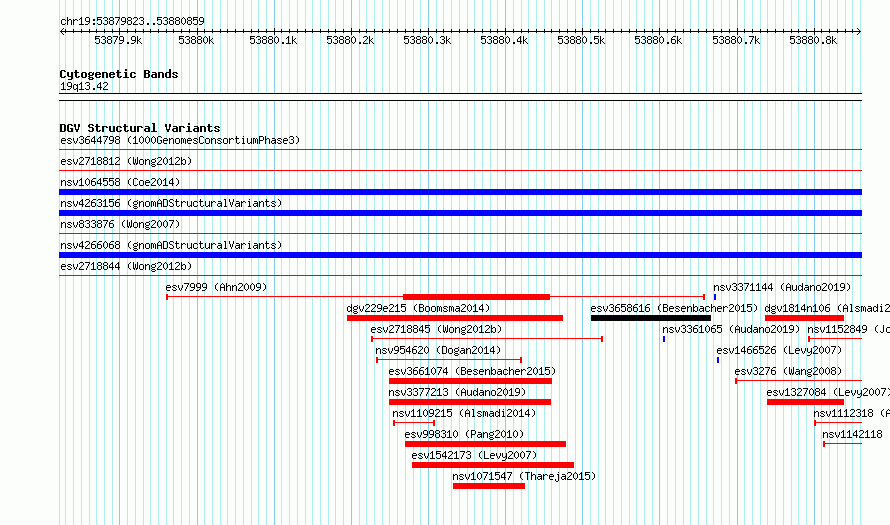Select the nsv3371144 (Audano2019) label
Screen dimensions: 890x525
tap(782, 287)
